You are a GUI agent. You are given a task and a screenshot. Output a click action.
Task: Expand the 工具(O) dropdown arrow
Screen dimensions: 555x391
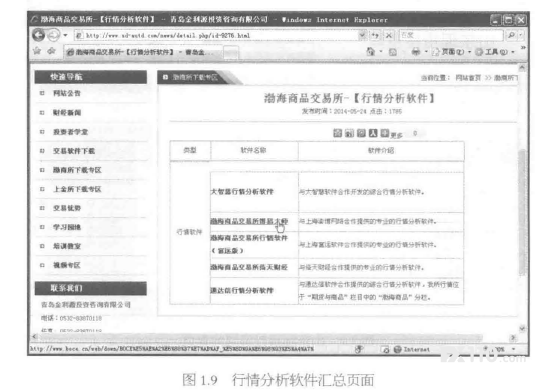[x=513, y=52]
